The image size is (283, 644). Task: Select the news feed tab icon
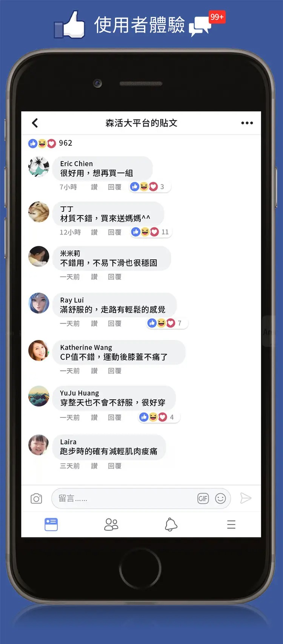51,524
